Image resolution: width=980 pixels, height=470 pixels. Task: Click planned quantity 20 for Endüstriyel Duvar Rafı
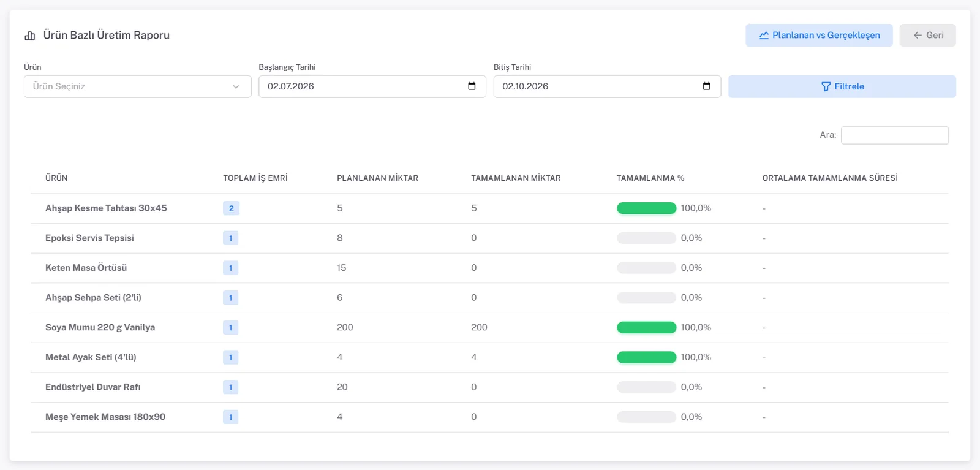point(342,387)
